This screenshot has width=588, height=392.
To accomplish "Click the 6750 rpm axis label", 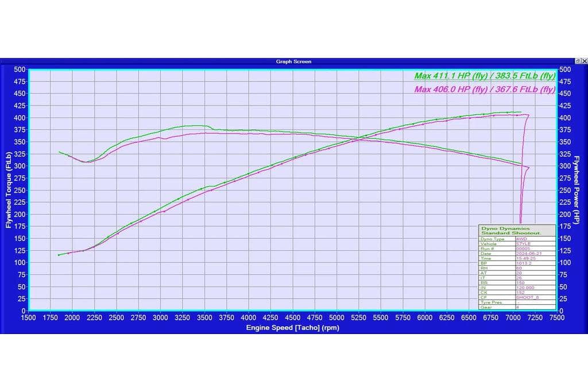I will [x=491, y=318].
